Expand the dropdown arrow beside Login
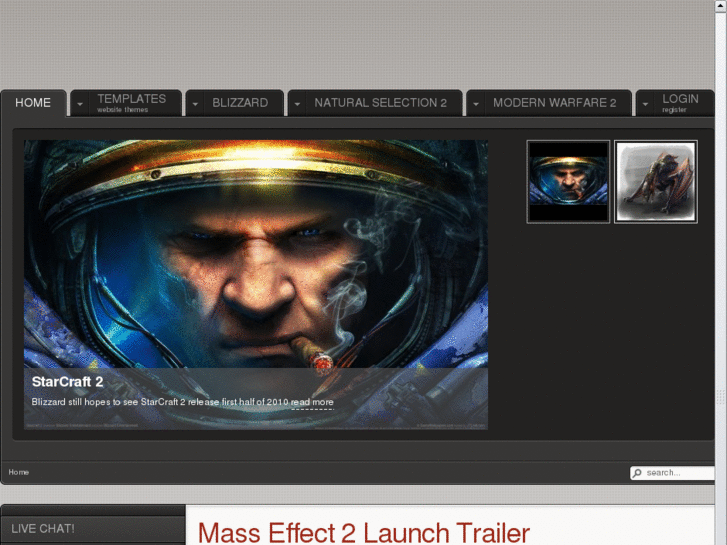Screen dimensions: 727x545 click(x=645, y=104)
